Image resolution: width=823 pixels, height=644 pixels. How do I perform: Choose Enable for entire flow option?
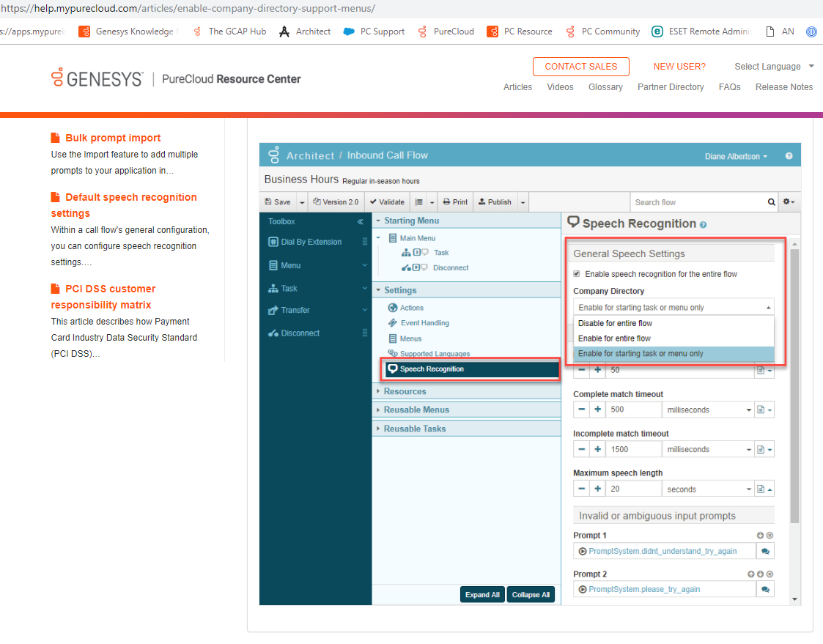point(673,338)
